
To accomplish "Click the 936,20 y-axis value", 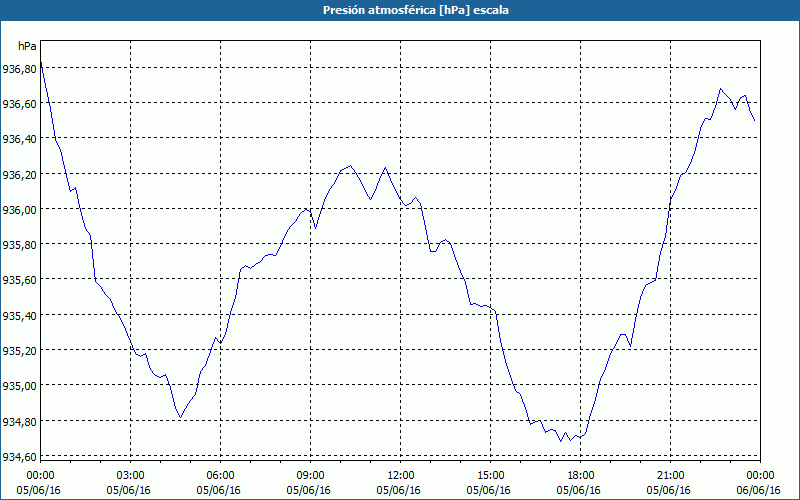I will coord(19,174).
